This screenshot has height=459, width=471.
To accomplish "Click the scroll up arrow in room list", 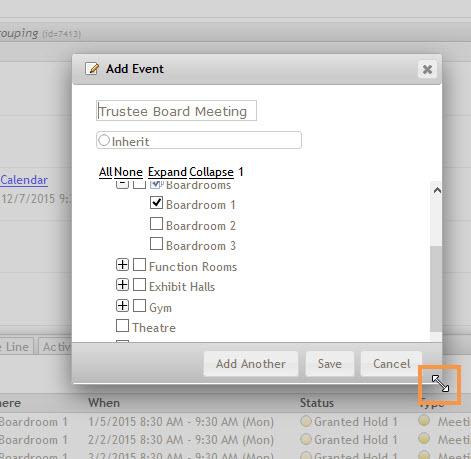I will 437,191.
